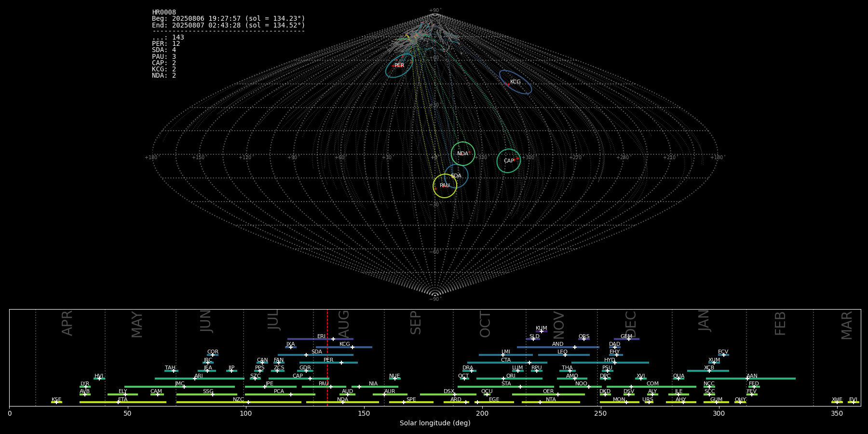This screenshot has height=434, width=868.
Task: Click the 'Solar longitude (deg)' axis label
Action: pos(435,423)
